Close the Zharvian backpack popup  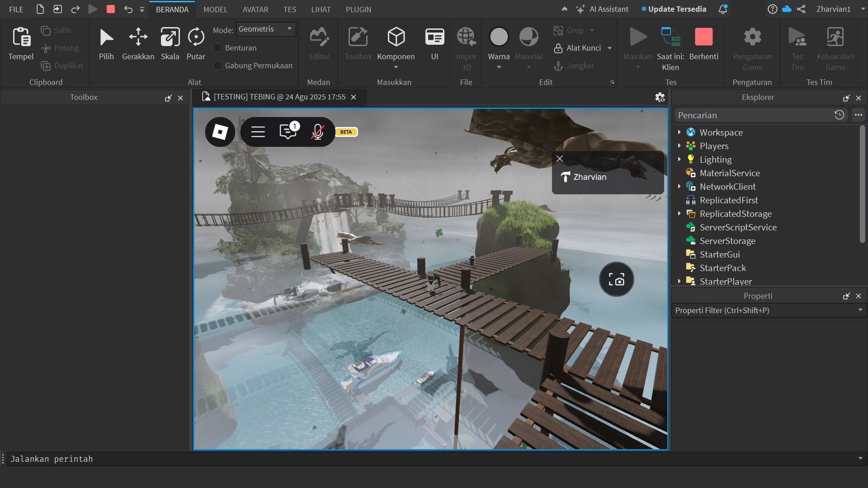point(560,159)
